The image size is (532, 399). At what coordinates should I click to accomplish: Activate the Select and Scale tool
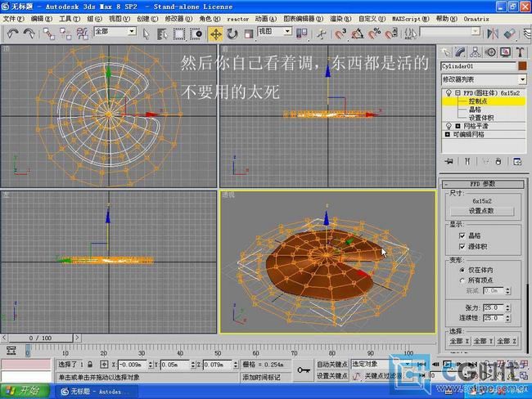click(x=249, y=34)
